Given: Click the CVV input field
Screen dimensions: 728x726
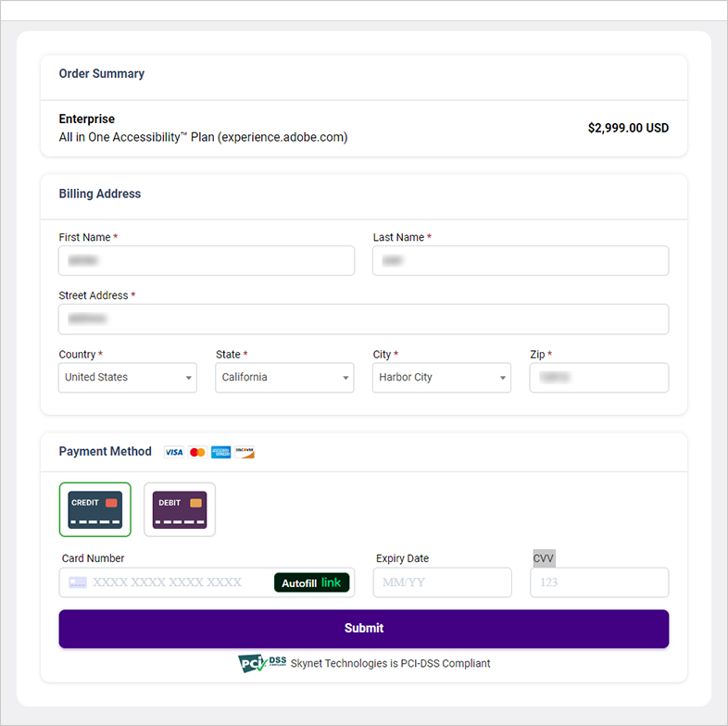Looking at the screenshot, I should coord(599,582).
